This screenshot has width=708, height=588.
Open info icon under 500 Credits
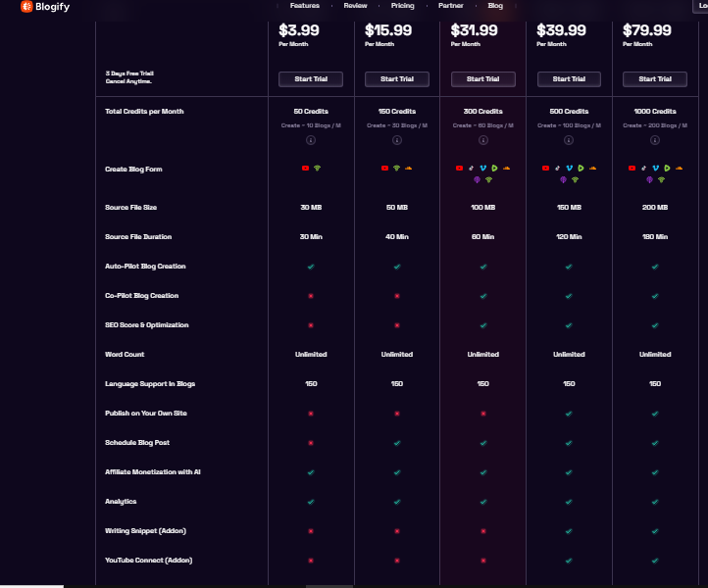(x=569, y=140)
